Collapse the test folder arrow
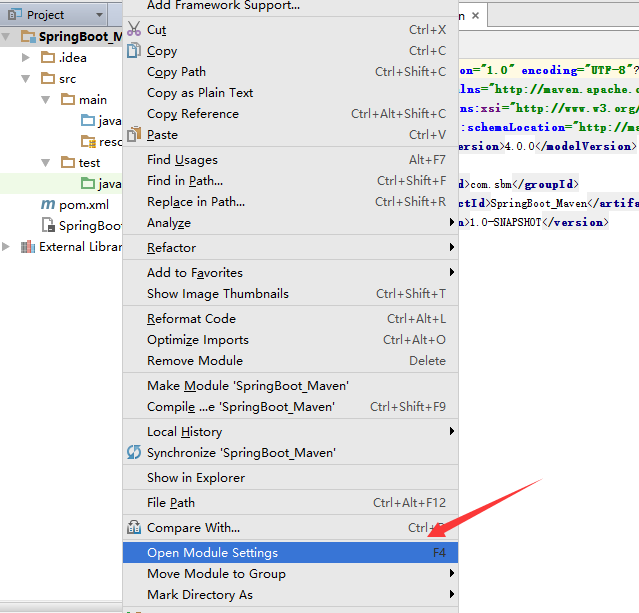 coord(46,163)
